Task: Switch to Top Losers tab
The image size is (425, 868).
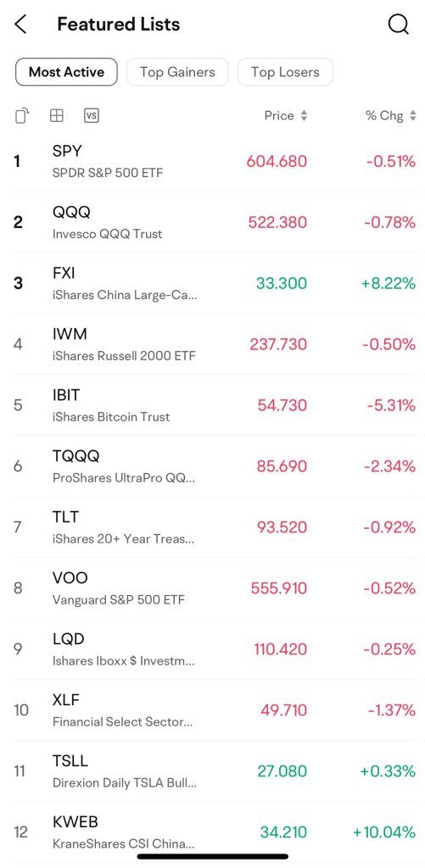Action: click(285, 72)
